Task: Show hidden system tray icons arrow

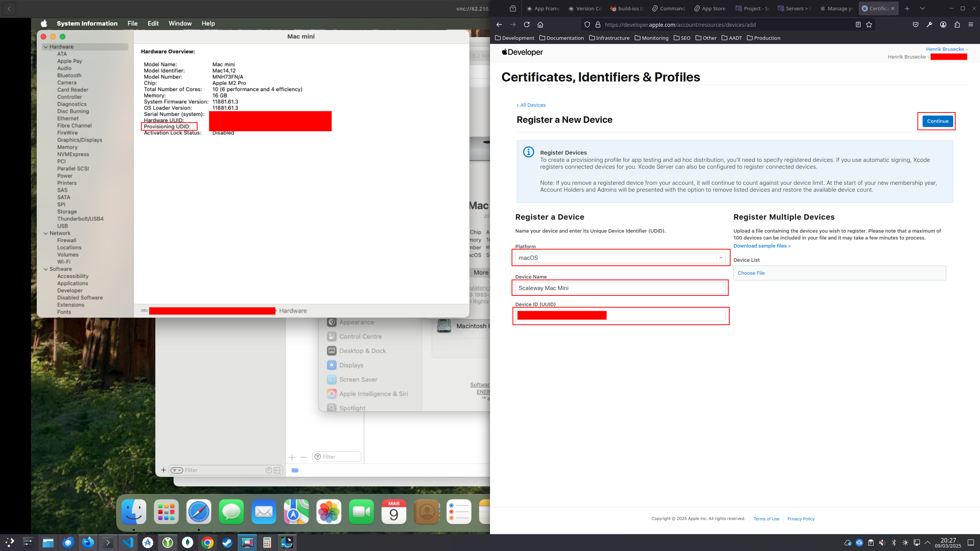Action: click(x=927, y=542)
